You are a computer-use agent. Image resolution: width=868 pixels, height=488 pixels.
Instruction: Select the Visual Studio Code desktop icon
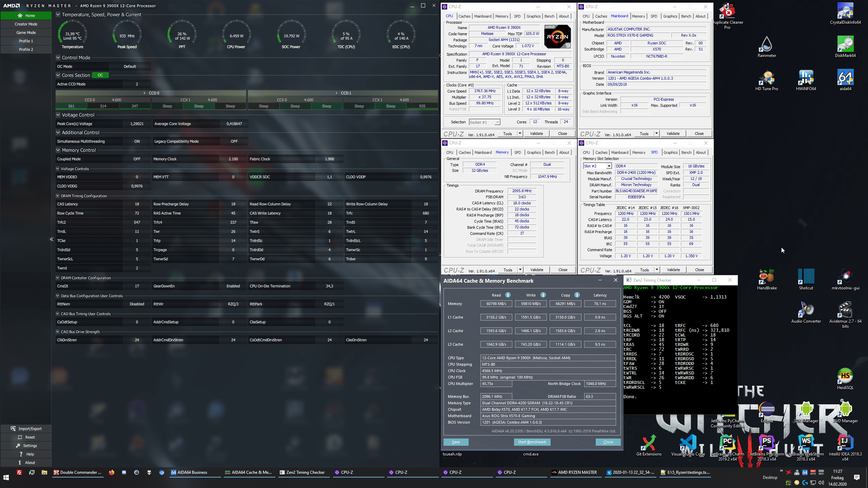pyautogui.click(x=688, y=445)
